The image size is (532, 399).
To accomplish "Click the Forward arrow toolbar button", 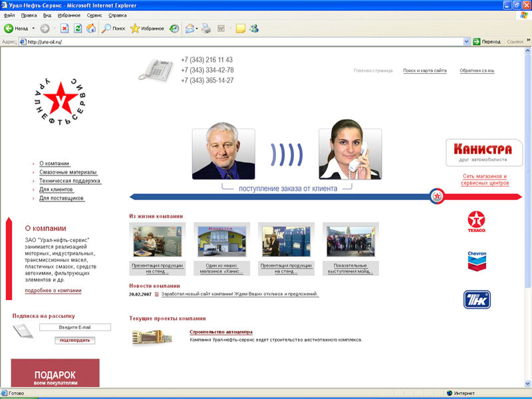I will tap(45, 29).
